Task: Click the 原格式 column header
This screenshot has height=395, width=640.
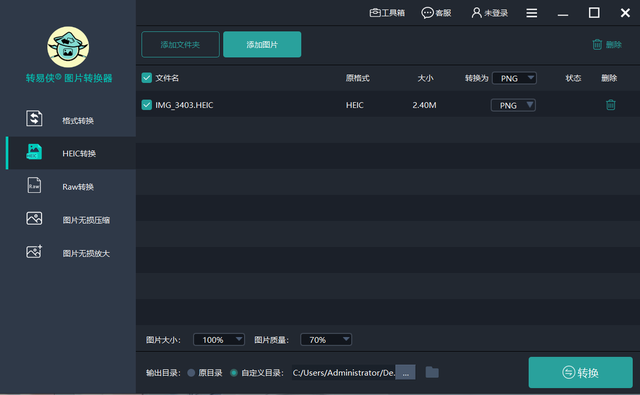Action: [x=358, y=78]
